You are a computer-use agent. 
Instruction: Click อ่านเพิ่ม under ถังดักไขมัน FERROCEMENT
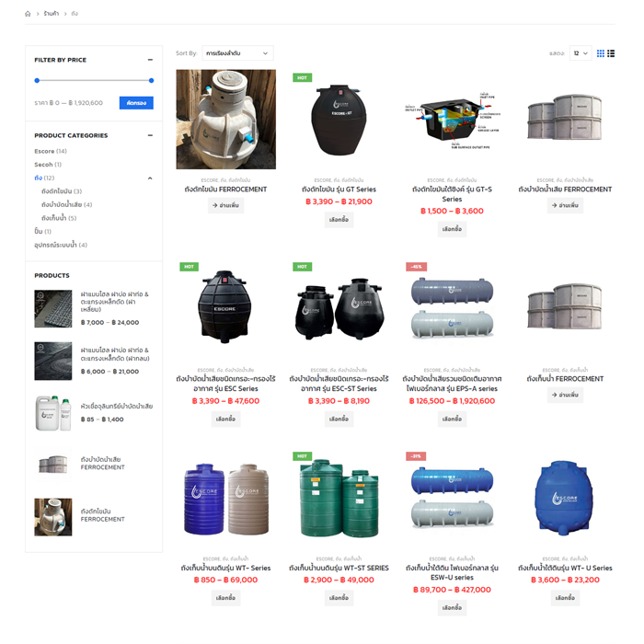pyautogui.click(x=225, y=206)
